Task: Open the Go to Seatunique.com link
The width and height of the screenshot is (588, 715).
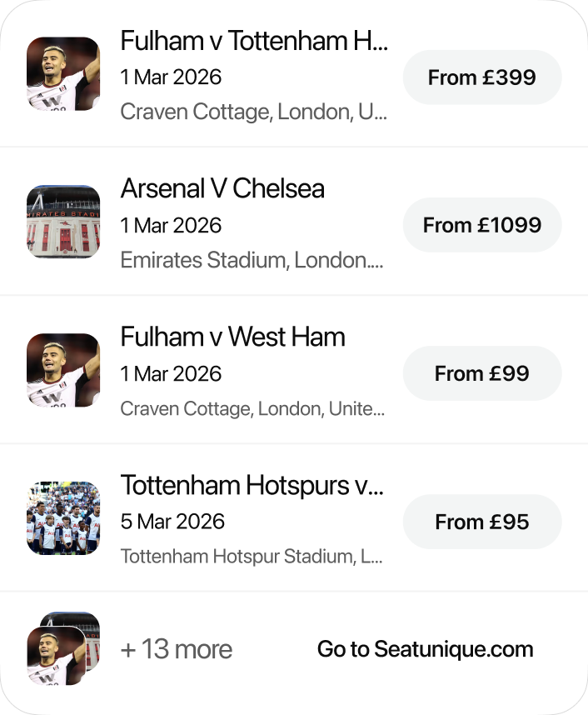Action: click(x=425, y=649)
